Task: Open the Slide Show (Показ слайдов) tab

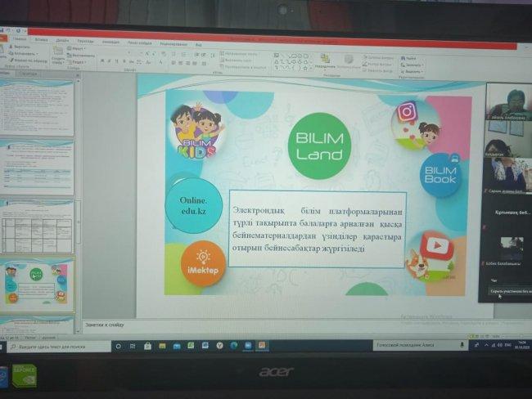Action: [139, 43]
